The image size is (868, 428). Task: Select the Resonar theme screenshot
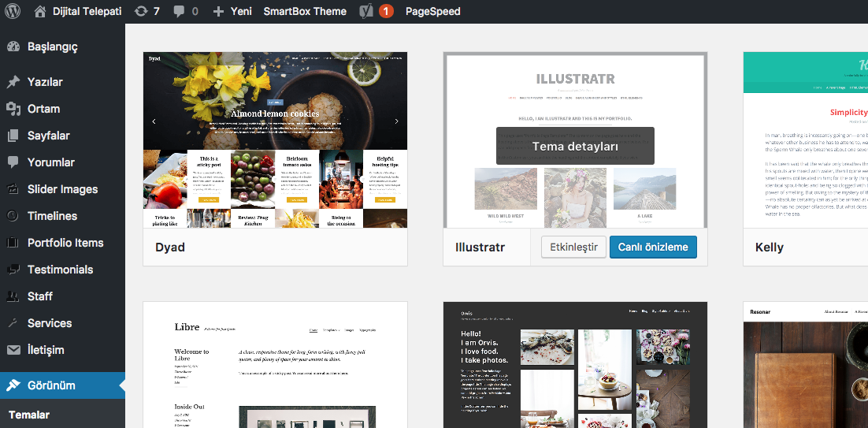point(806,365)
